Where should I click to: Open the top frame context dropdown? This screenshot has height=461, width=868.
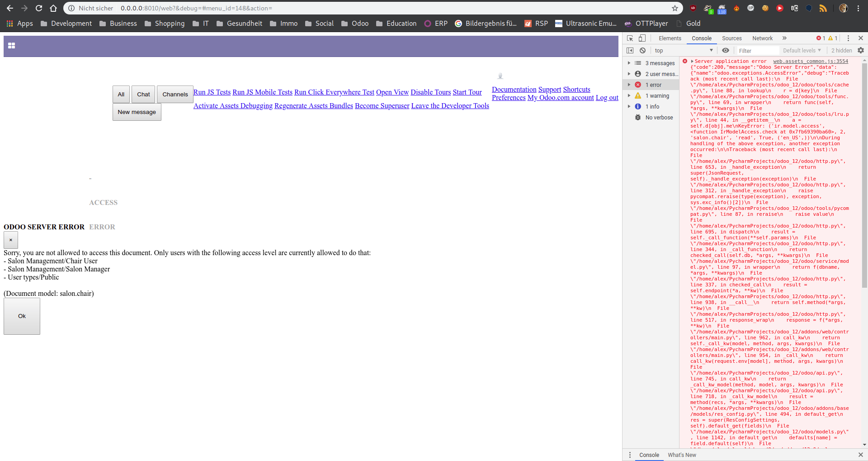(683, 50)
